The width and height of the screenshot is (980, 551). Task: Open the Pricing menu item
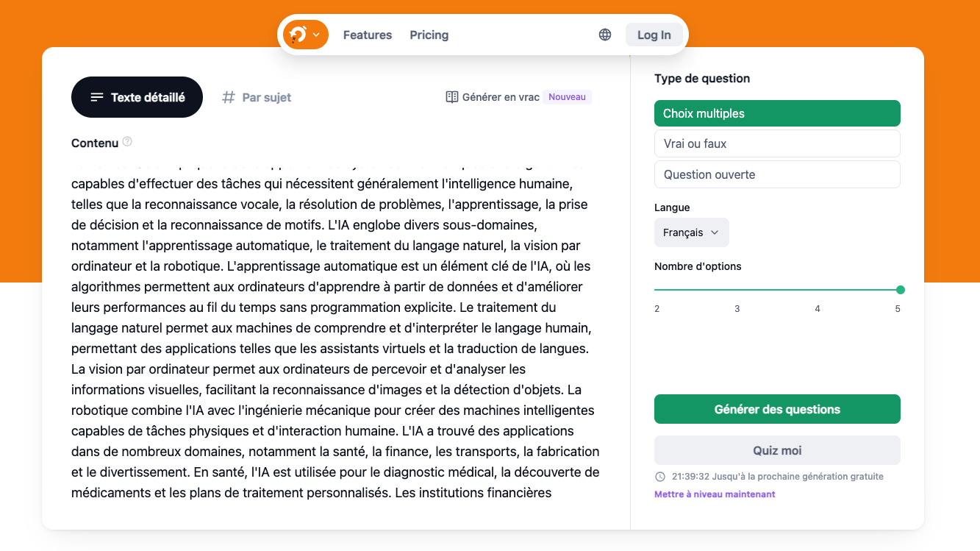click(429, 35)
